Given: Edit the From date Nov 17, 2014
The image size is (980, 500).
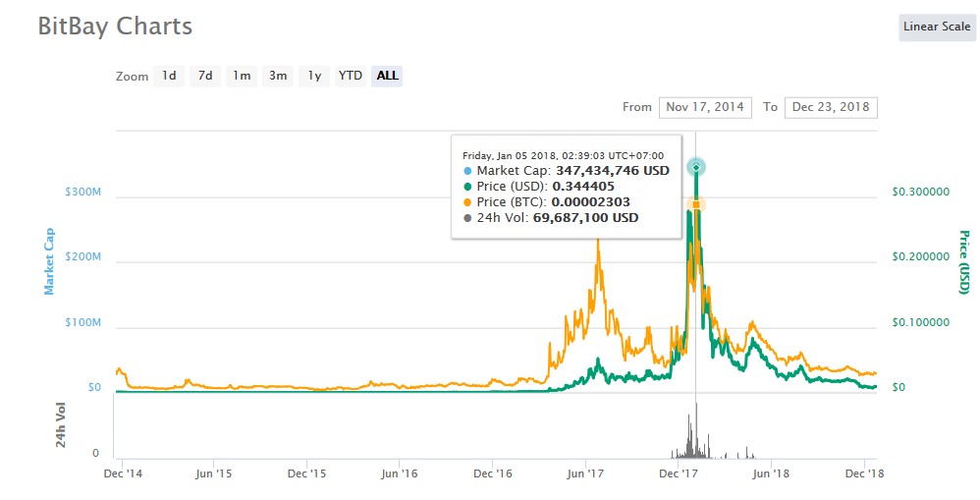Looking at the screenshot, I should point(705,107).
